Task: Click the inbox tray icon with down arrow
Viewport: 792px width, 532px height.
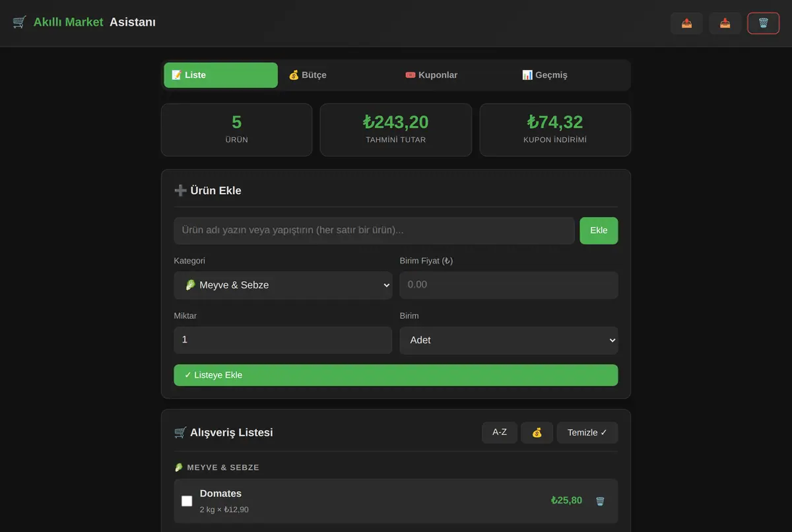Action: [725, 23]
